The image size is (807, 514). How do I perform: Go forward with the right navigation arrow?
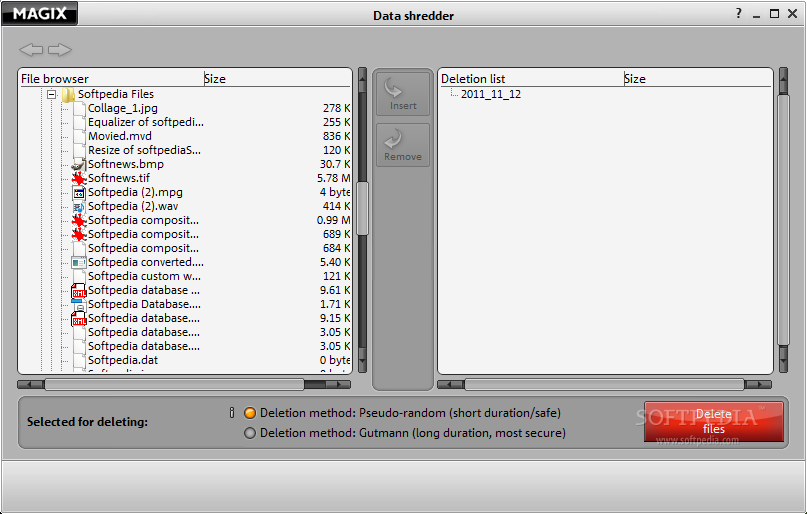[x=60, y=50]
